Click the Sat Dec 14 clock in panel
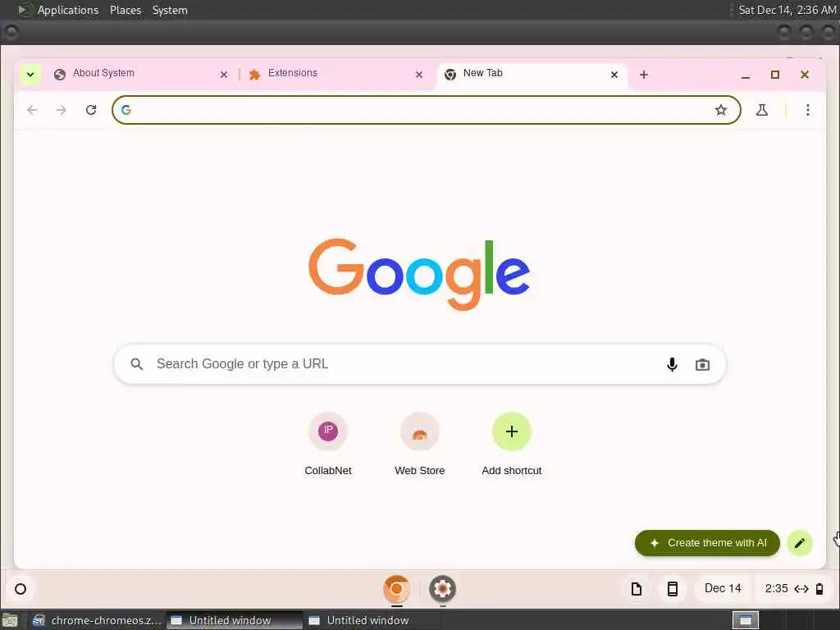The image size is (840, 630). click(x=787, y=10)
